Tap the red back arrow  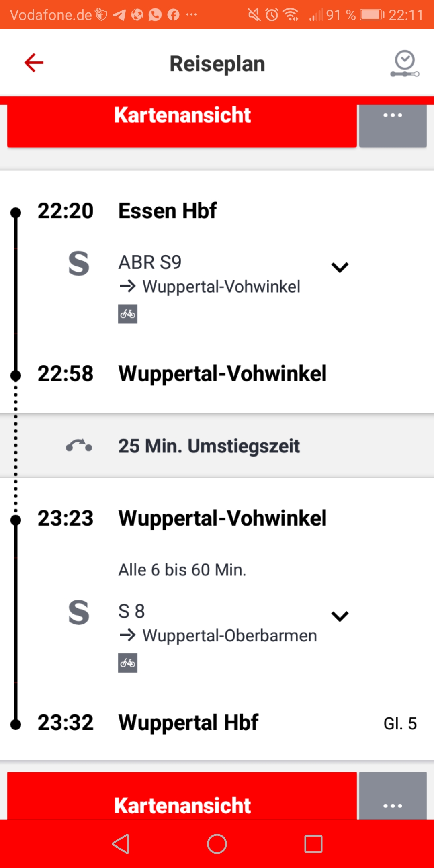(34, 63)
